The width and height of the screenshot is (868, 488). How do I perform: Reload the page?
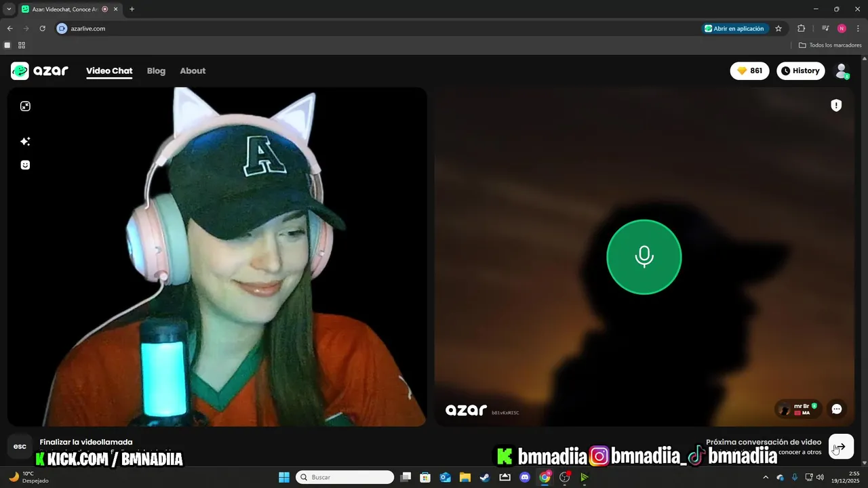pyautogui.click(x=42, y=28)
